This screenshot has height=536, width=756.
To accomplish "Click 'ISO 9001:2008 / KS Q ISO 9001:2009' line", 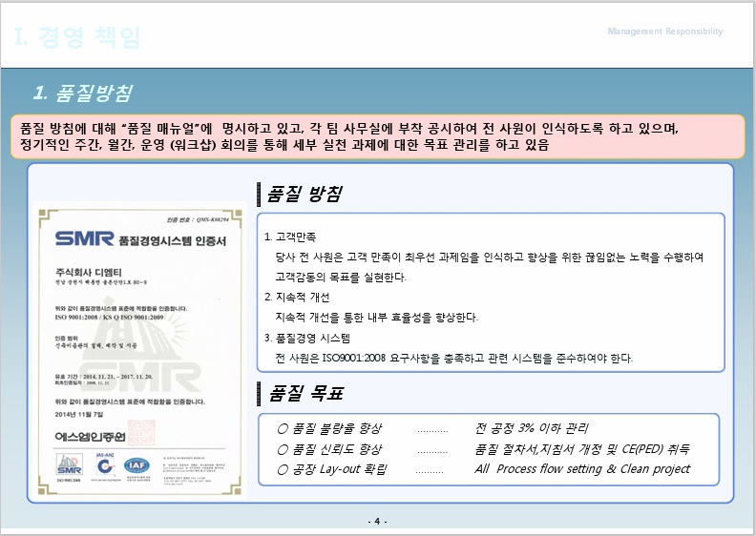I will tap(109, 318).
